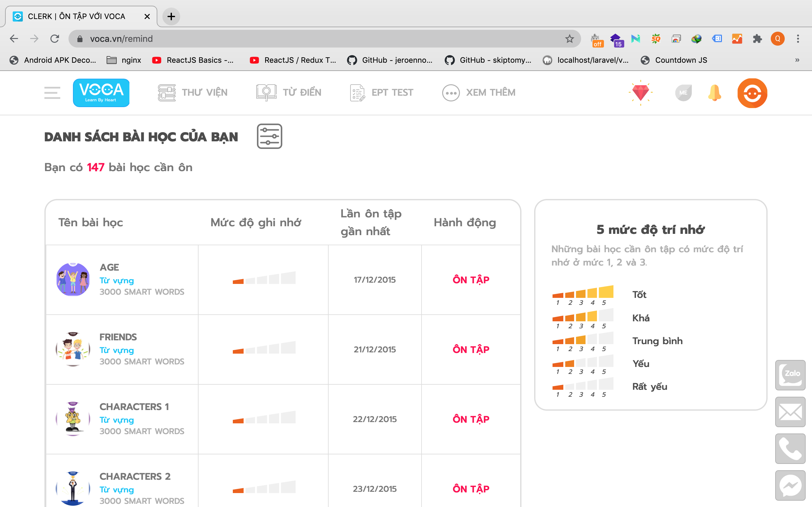
Task: Open the orange user avatar profile
Action: [752, 93]
